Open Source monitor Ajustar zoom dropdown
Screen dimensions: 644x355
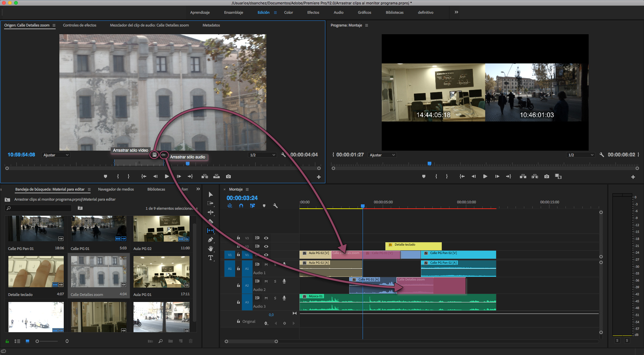coord(56,155)
